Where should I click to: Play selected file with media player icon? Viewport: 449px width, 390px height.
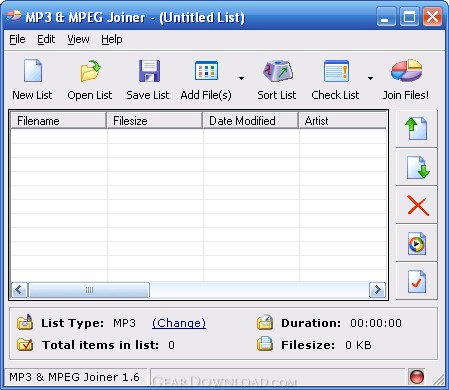[x=417, y=244]
